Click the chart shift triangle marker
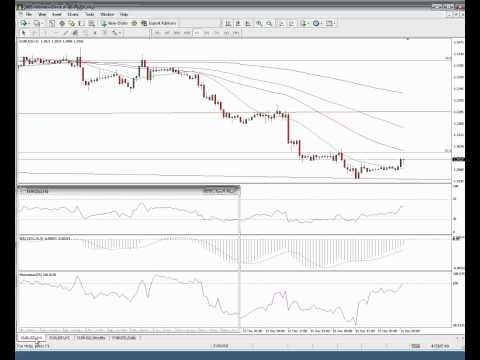 [x=407, y=40]
